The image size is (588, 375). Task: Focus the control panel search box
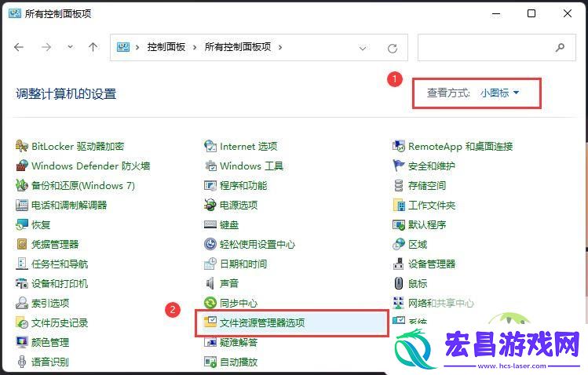tap(496, 47)
